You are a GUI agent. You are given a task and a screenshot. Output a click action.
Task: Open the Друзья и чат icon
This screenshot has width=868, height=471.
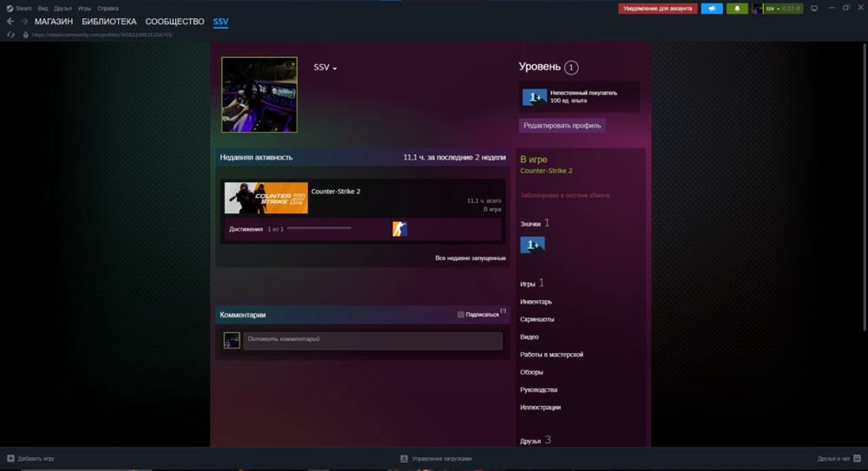coord(857,458)
